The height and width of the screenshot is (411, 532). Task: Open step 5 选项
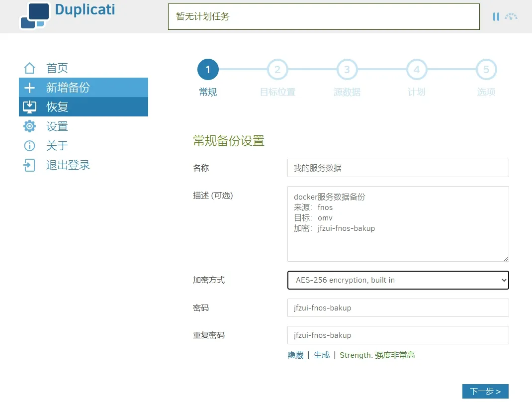pos(486,70)
